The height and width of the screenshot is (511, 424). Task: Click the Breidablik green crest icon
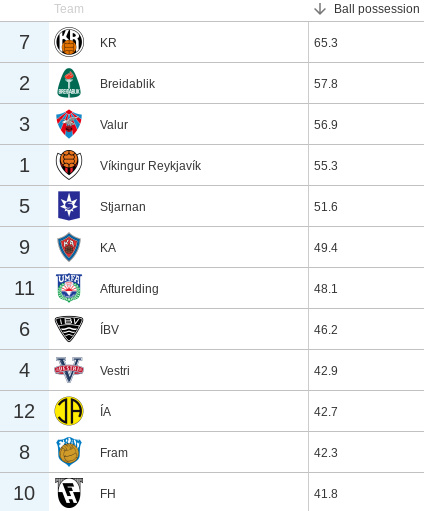pyautogui.click(x=69, y=83)
